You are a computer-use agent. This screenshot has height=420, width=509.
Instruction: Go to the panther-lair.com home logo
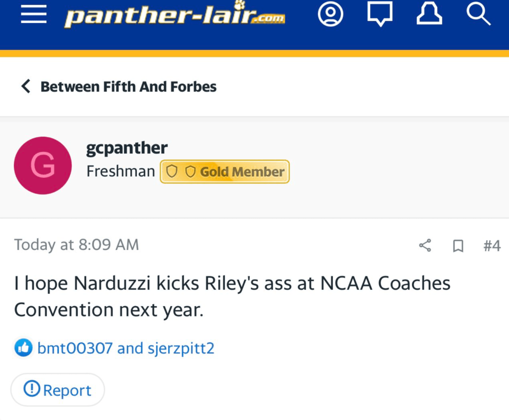coord(175,16)
